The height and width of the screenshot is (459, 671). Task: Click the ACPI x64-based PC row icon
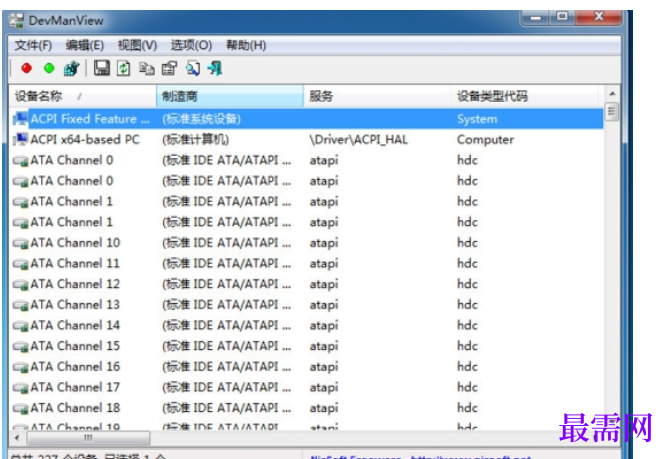[20, 139]
